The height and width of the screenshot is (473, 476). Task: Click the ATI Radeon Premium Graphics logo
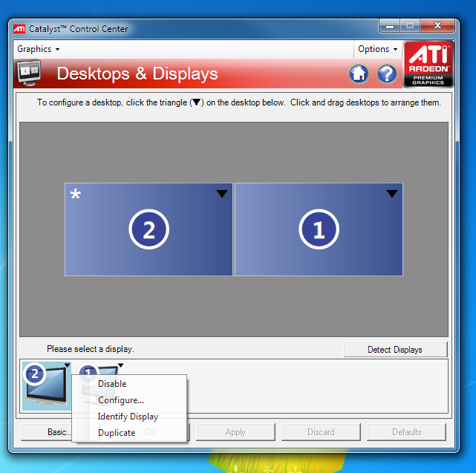[x=428, y=65]
